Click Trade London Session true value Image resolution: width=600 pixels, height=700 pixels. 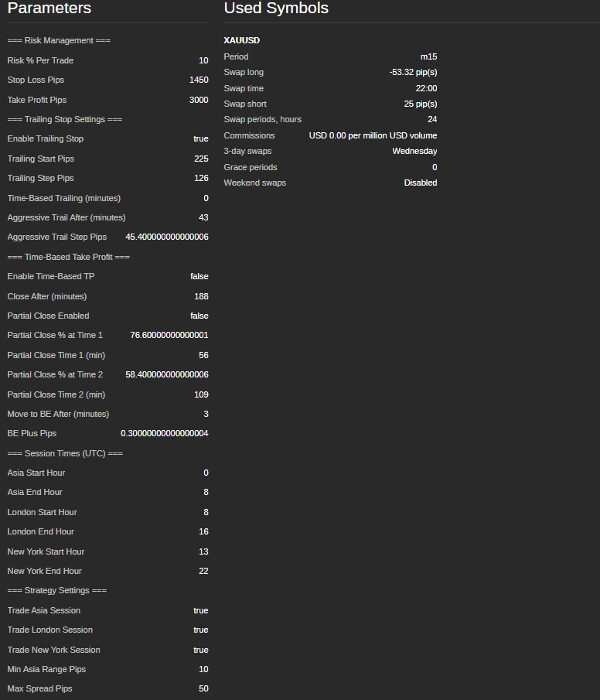[x=201, y=630]
